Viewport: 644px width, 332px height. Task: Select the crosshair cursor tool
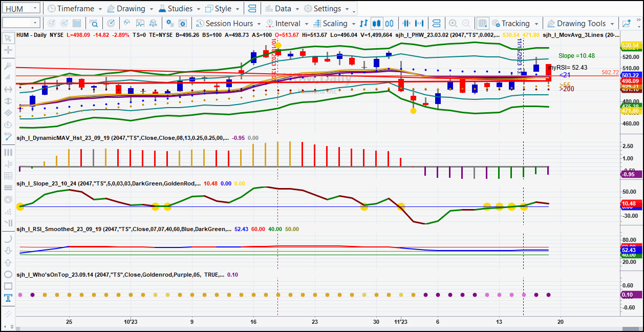(8, 50)
